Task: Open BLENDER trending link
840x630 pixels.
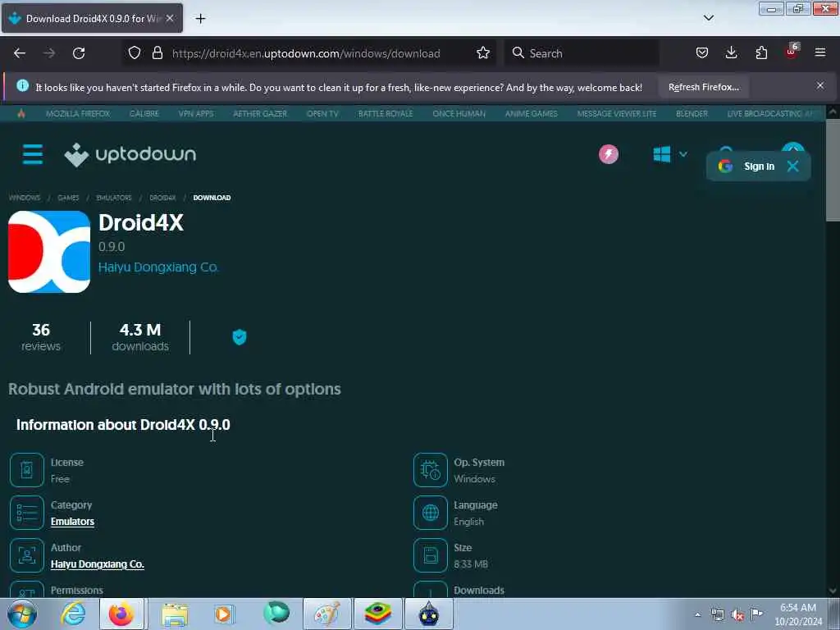Action: pyautogui.click(x=692, y=113)
